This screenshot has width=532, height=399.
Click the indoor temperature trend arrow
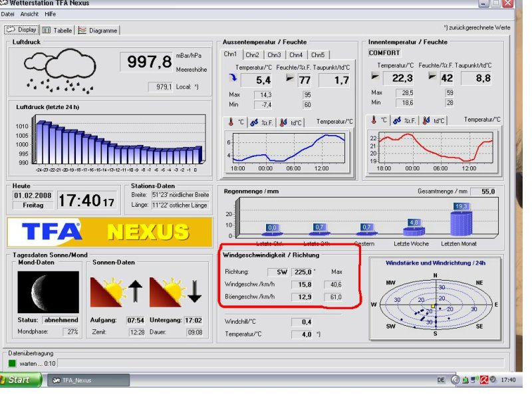point(374,76)
